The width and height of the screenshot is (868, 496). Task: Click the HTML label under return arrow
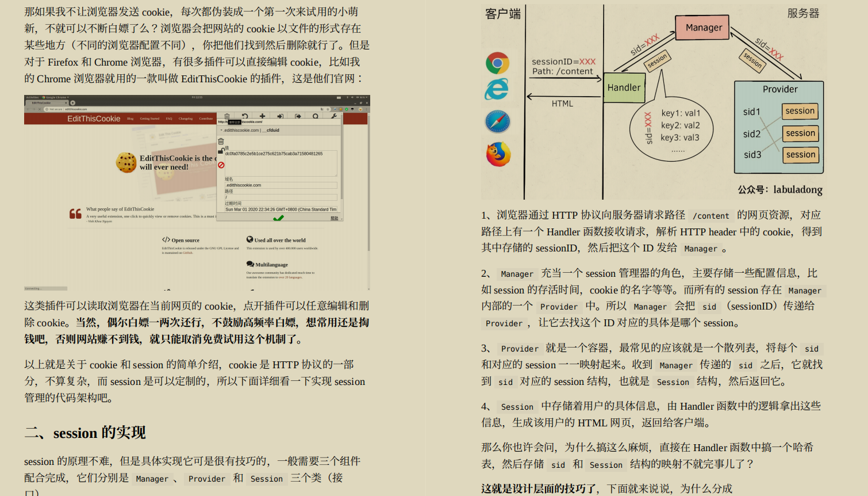click(562, 104)
